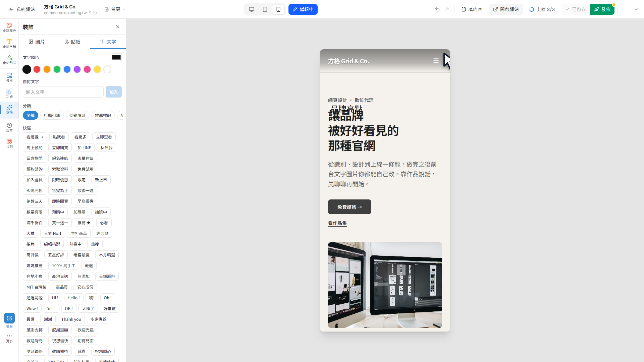Click the 上線 2/3 progress indicator
This screenshot has width=644, height=362.
542,9
